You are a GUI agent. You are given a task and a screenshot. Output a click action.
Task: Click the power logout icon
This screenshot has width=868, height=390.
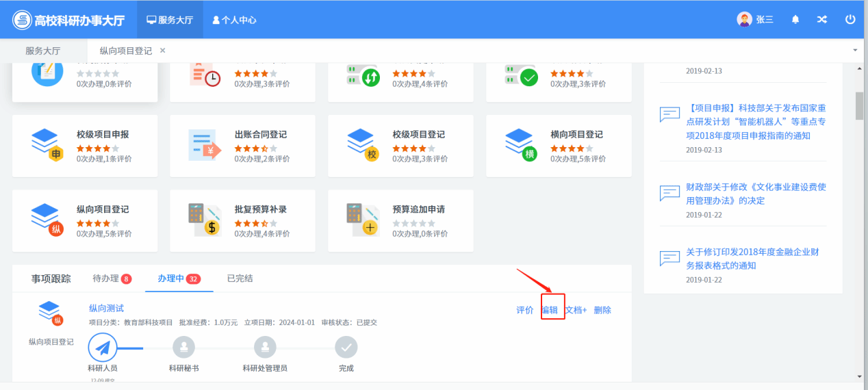850,20
